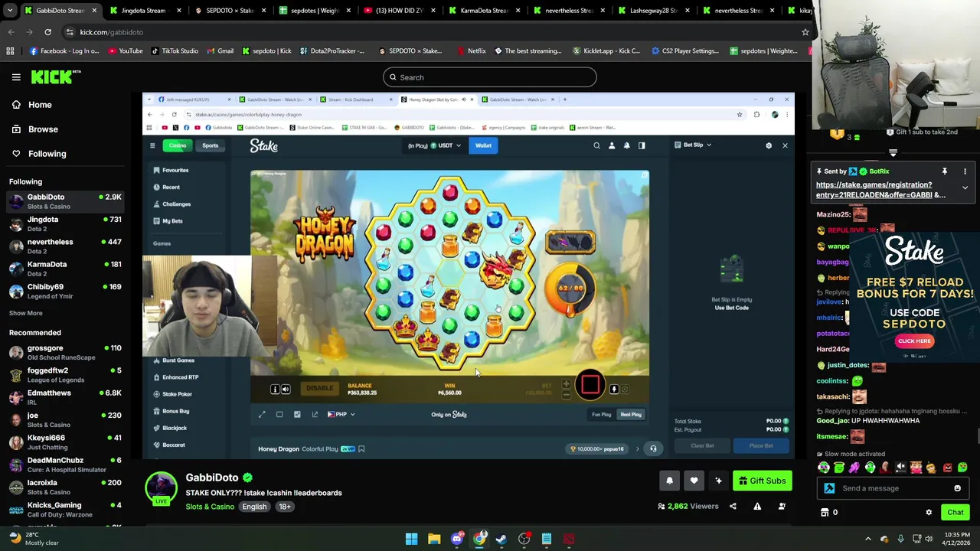
Task: Report the stream with the warning icon
Action: click(x=757, y=506)
